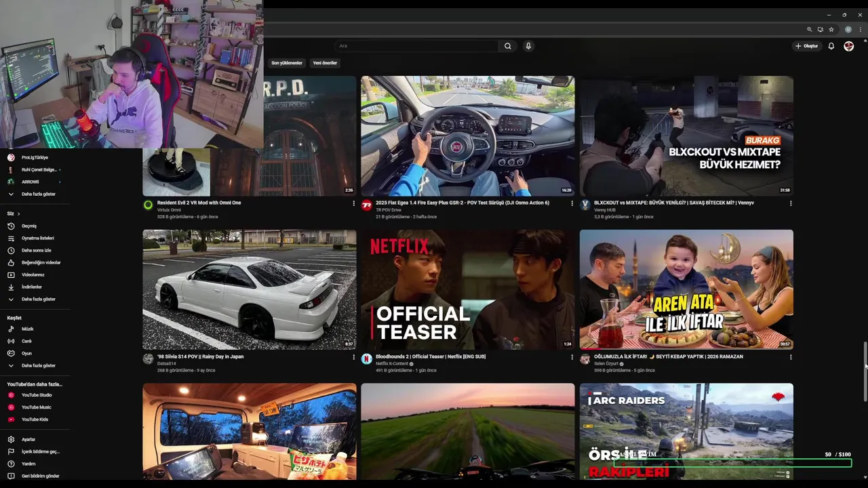Open Resident Evil 2 VR Mod video title
The width and height of the screenshot is (868, 488).
tap(199, 203)
